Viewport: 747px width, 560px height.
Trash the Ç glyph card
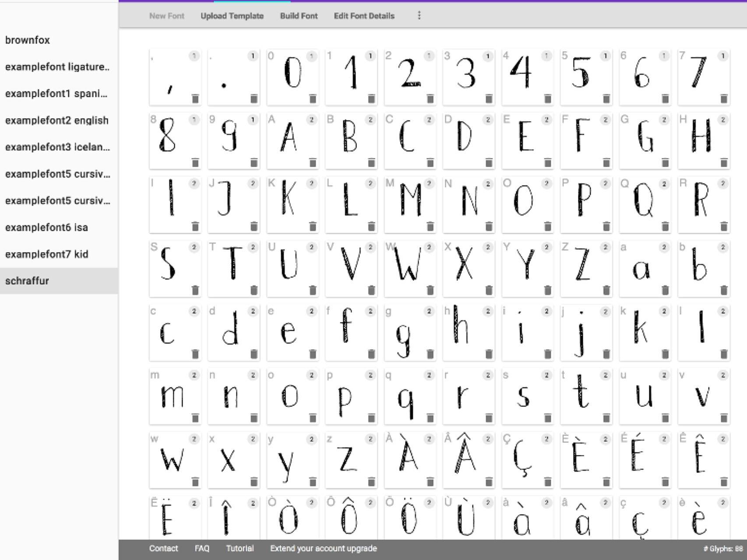coord(548,482)
